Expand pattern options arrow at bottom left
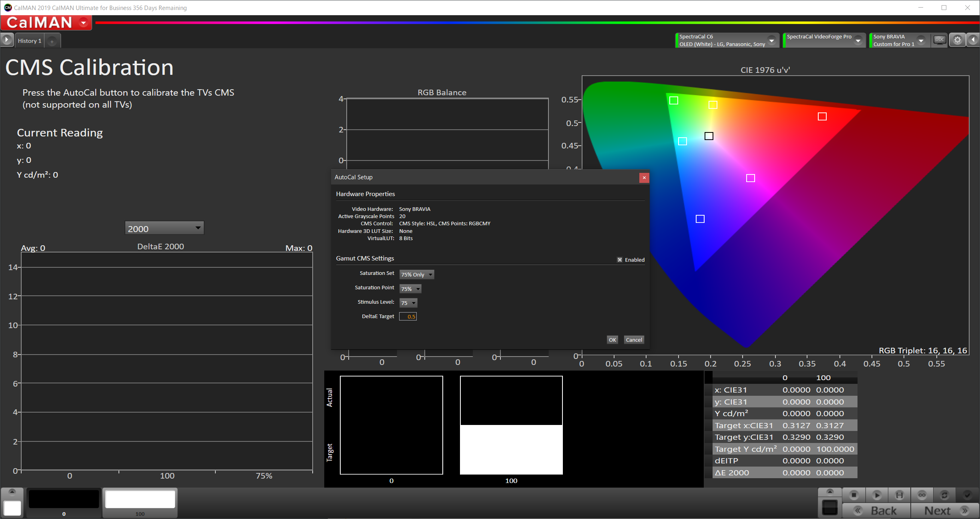980x519 pixels. [x=12, y=492]
